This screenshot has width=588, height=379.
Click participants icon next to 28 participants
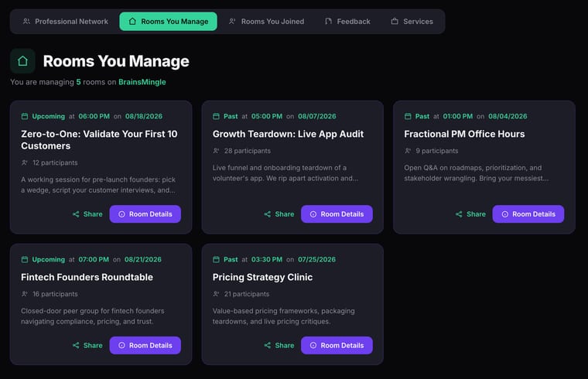(x=216, y=151)
